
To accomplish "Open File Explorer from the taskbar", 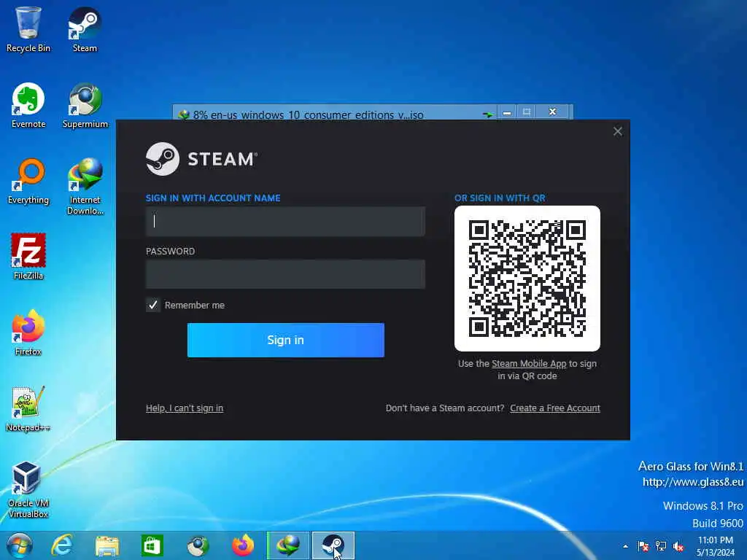I will [x=107, y=545].
